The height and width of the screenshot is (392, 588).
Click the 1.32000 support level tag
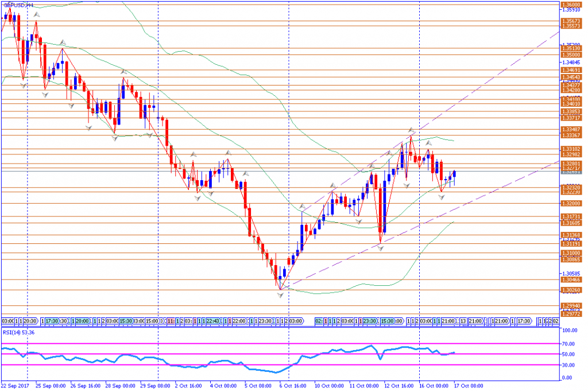pyautogui.click(x=571, y=204)
